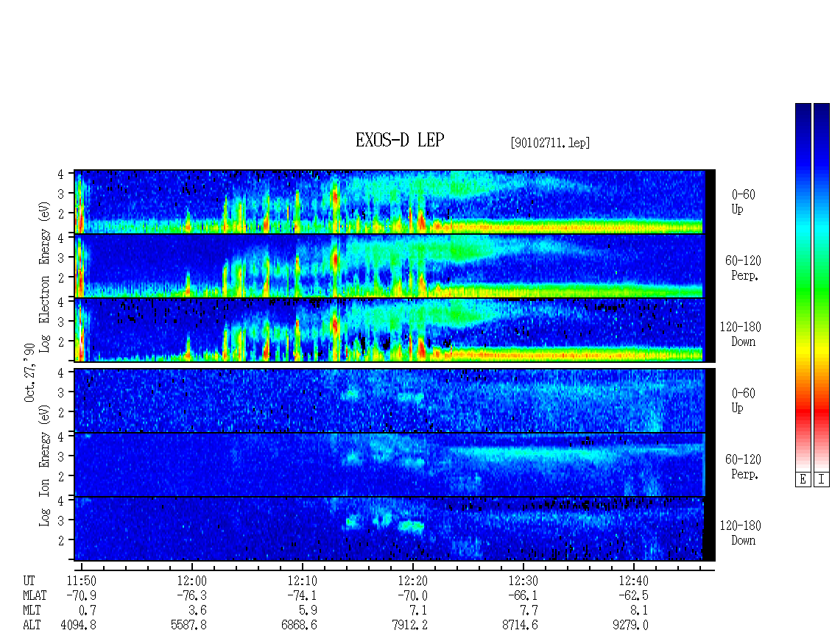832x644 pixels.
Task: Click the Oct. 27, '90 date label
Action: pyautogui.click(x=29, y=372)
